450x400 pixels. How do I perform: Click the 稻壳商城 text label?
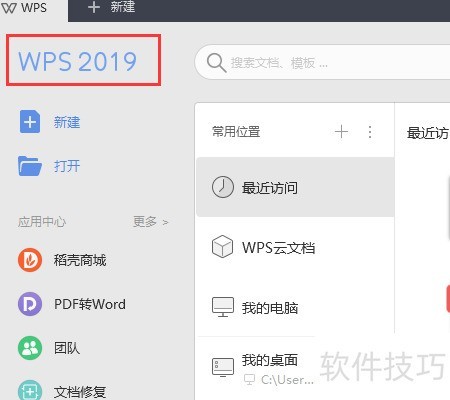[x=80, y=260]
